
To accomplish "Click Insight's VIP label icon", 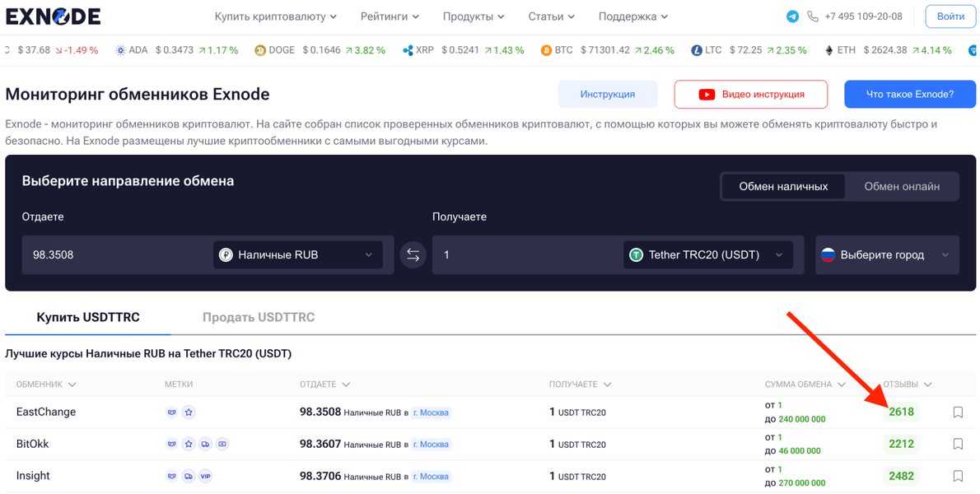I will pyautogui.click(x=206, y=476).
